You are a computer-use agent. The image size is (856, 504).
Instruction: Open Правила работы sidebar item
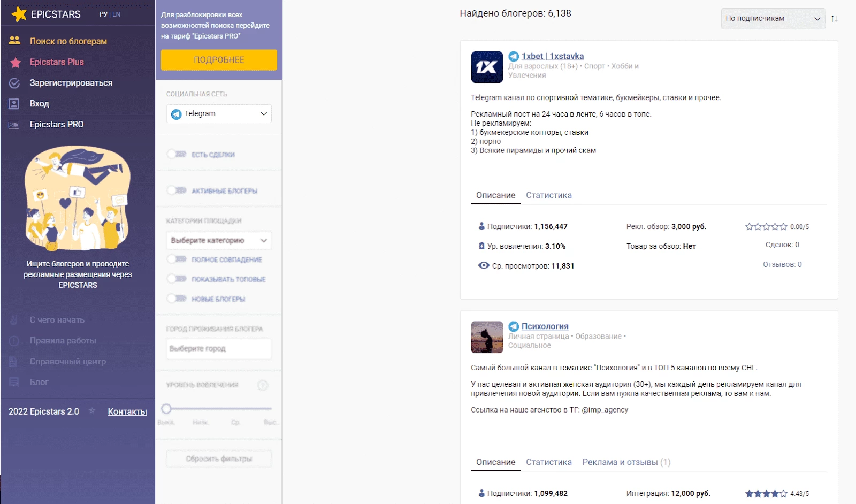coord(63,341)
